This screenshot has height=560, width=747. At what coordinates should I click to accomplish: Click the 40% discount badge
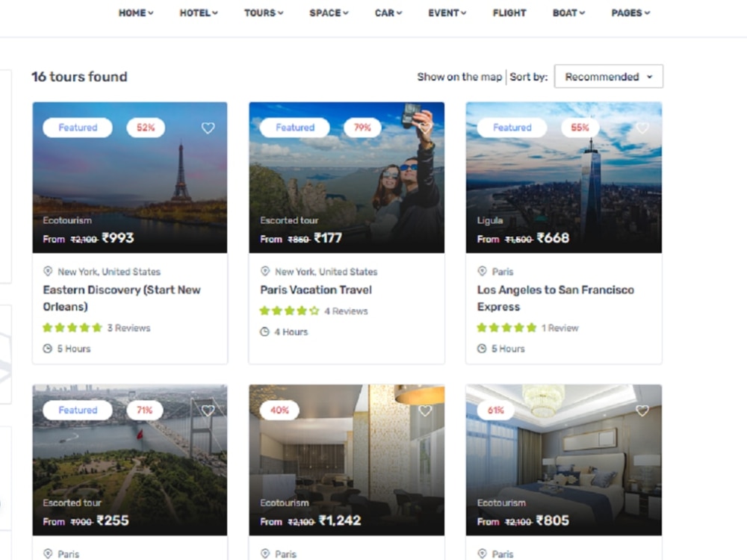click(279, 410)
